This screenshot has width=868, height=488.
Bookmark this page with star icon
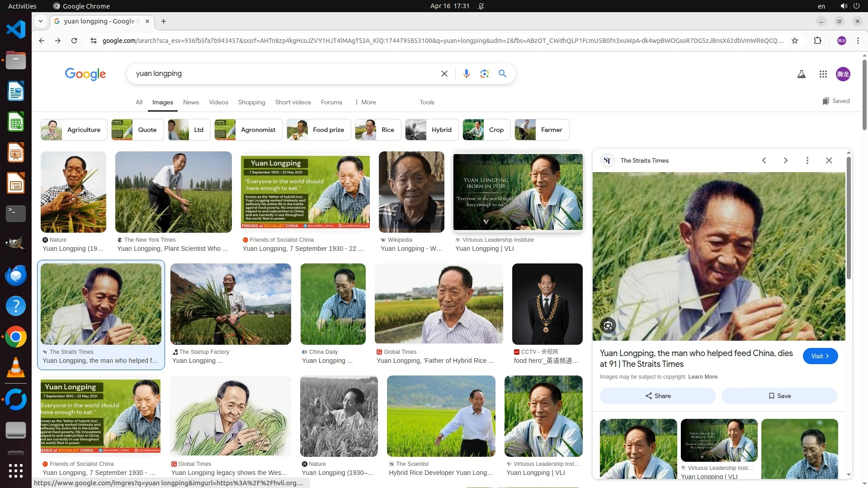(795, 41)
